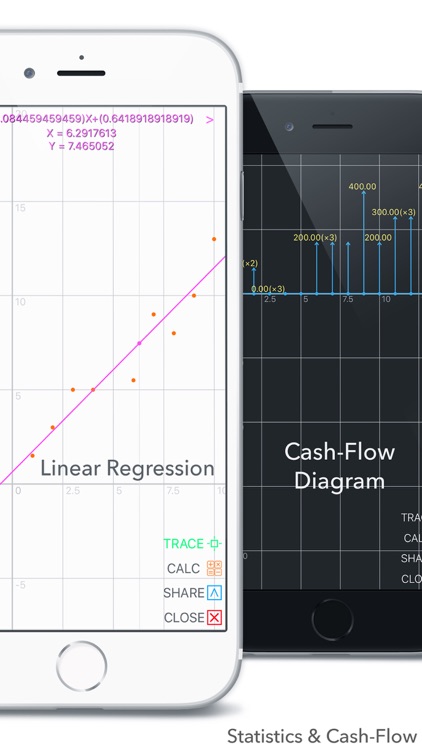Tap the single 200.00 cash-flow label
Viewport: 422px width, 750px height.
click(x=378, y=237)
